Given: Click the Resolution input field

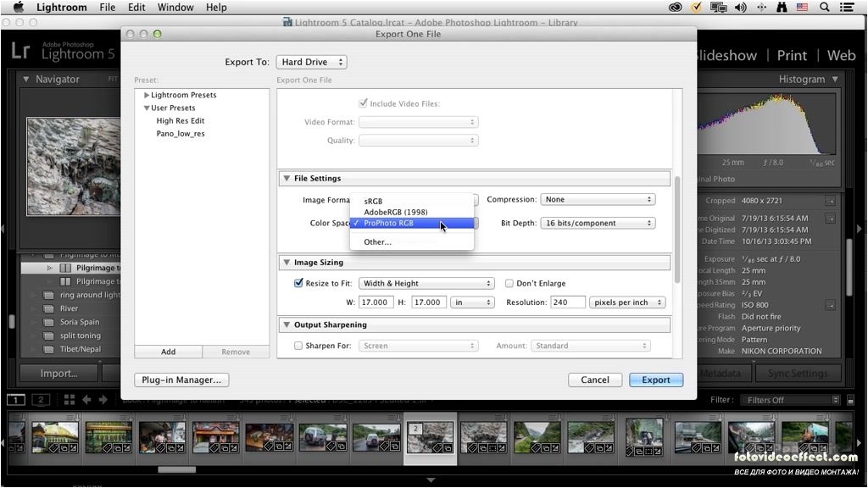Looking at the screenshot, I should (x=568, y=302).
